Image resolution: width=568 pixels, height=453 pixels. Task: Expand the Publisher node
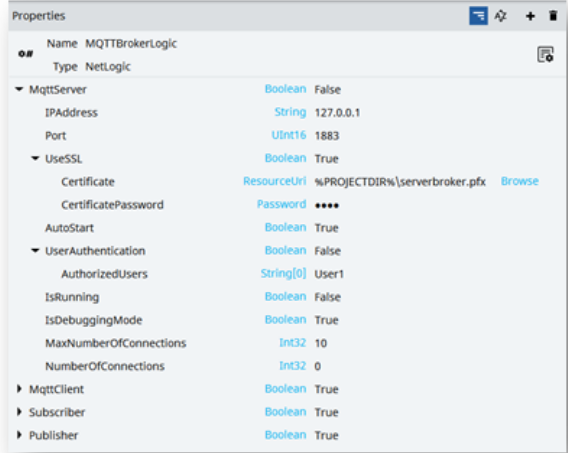click(x=19, y=435)
